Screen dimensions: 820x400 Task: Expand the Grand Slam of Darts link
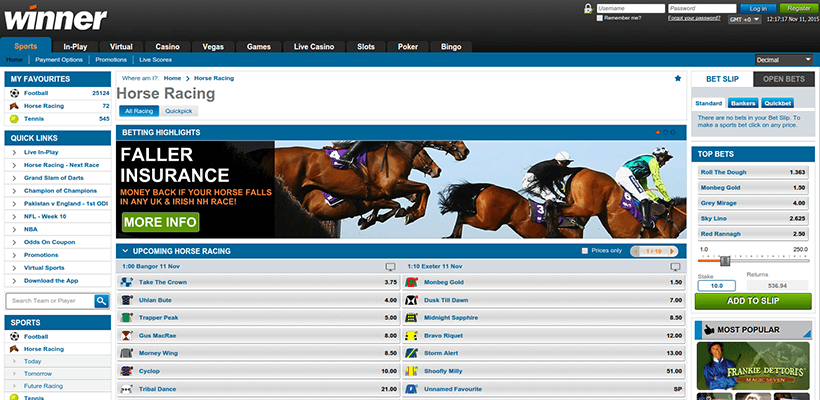(x=14, y=178)
